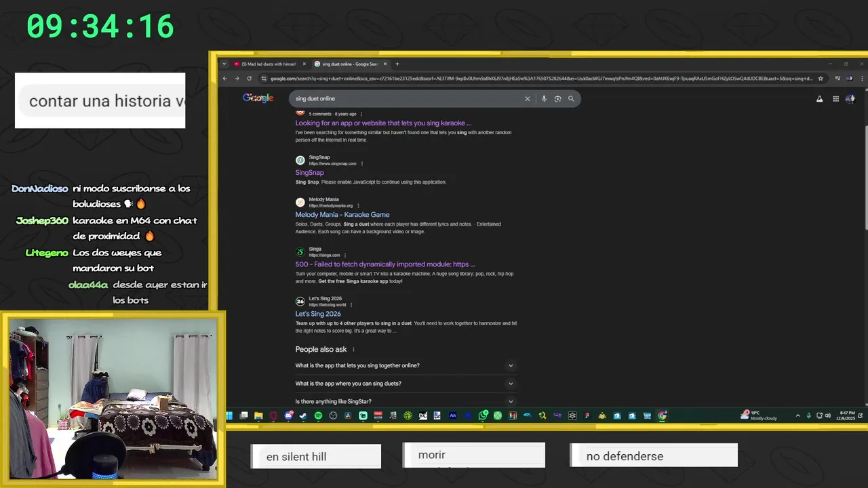Open Spotify from taskbar
This screenshot has width=868, height=488.
click(318, 415)
